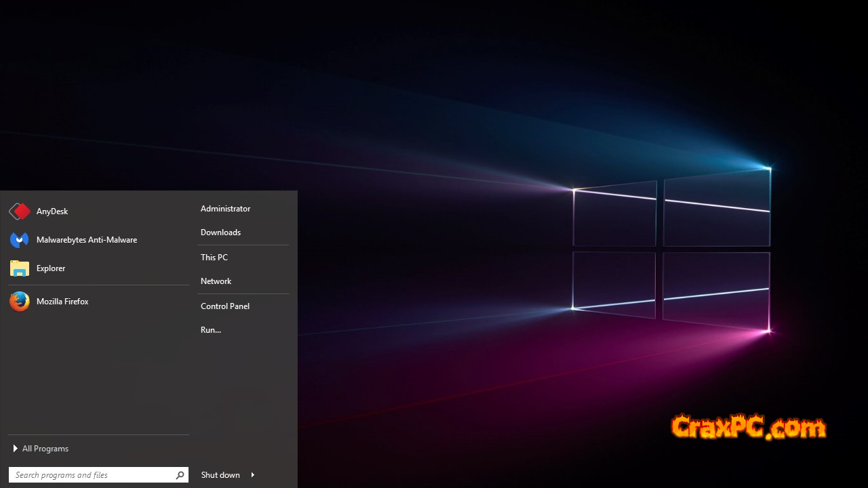Focus the Search programs and files field
868x488 pixels.
[92, 475]
